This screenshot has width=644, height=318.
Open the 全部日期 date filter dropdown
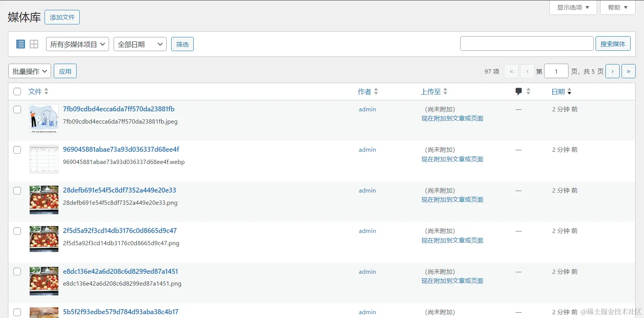(140, 44)
